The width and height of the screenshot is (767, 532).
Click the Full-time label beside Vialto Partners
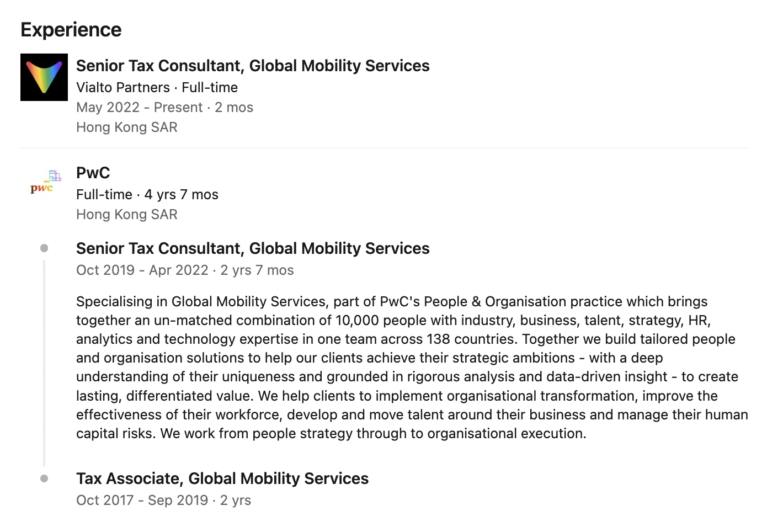(x=210, y=87)
